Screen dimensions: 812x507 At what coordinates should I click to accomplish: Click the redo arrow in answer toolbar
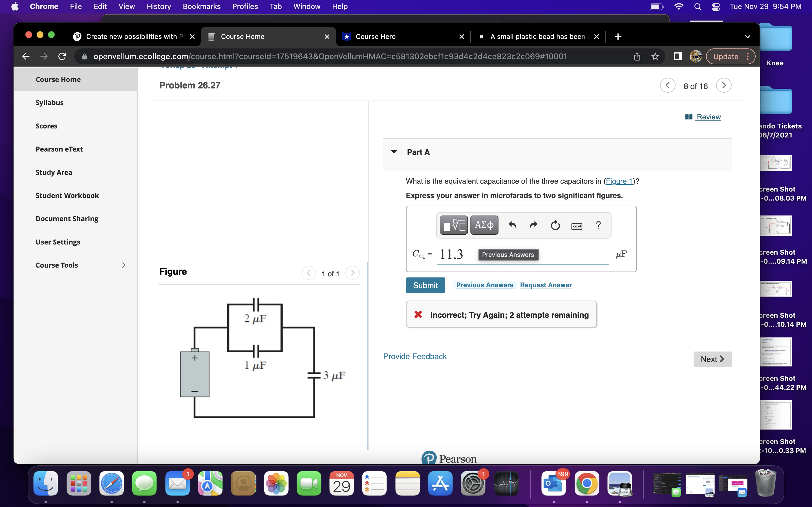click(x=533, y=225)
